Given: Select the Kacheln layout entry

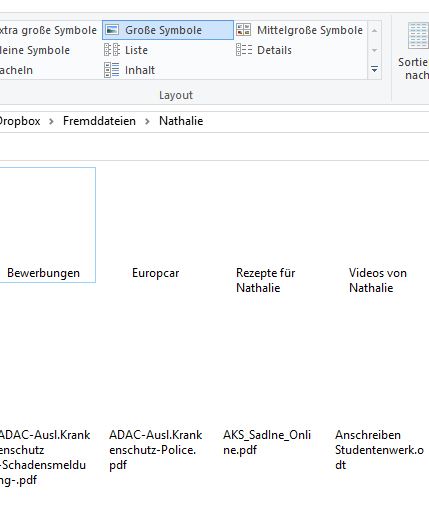Looking at the screenshot, I should coord(16,70).
